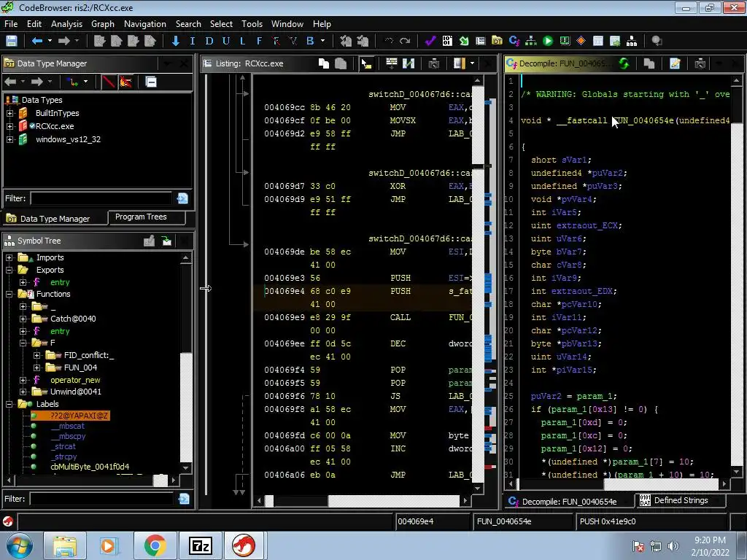Open the Bytes viewer (0101 icon)
The height and width of the screenshot is (560, 747).
coord(447,41)
